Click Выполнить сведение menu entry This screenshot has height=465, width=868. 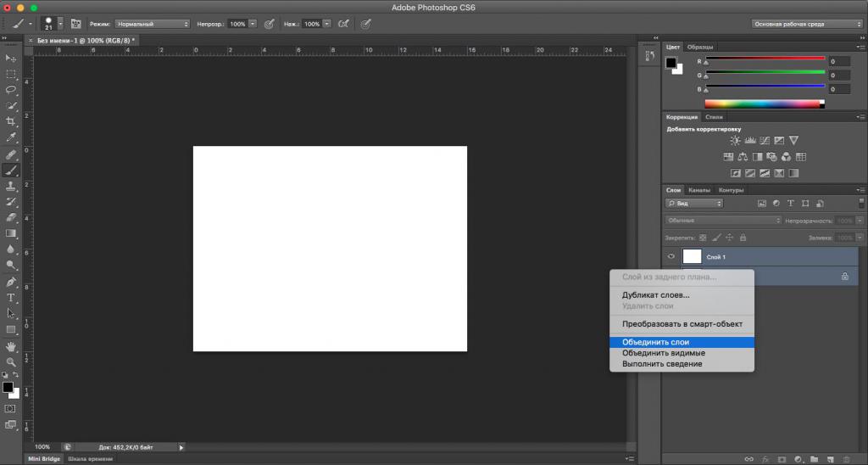click(661, 364)
